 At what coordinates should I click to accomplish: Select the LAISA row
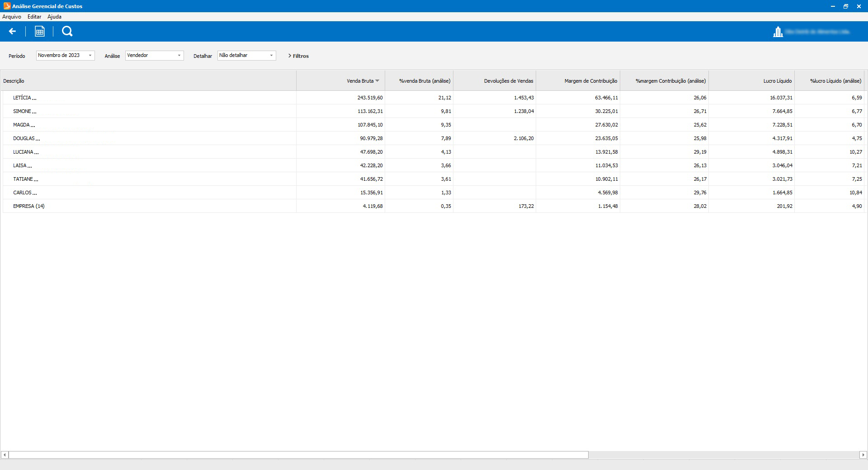pos(433,165)
